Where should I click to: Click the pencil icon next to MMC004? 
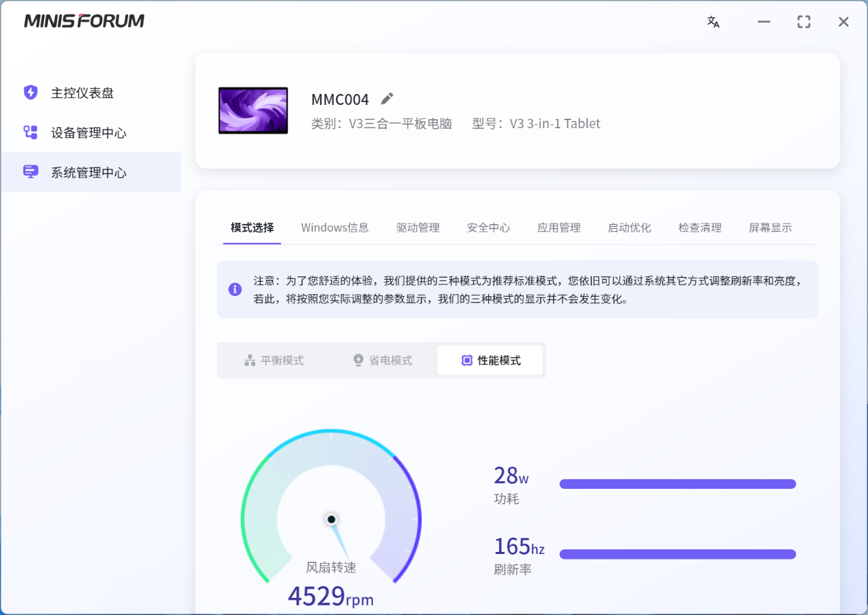point(386,99)
